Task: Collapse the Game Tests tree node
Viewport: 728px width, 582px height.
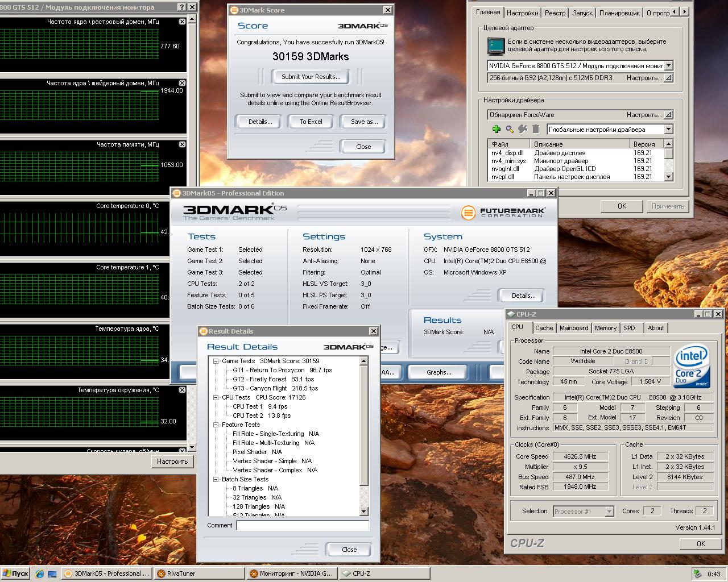Action: coord(216,361)
